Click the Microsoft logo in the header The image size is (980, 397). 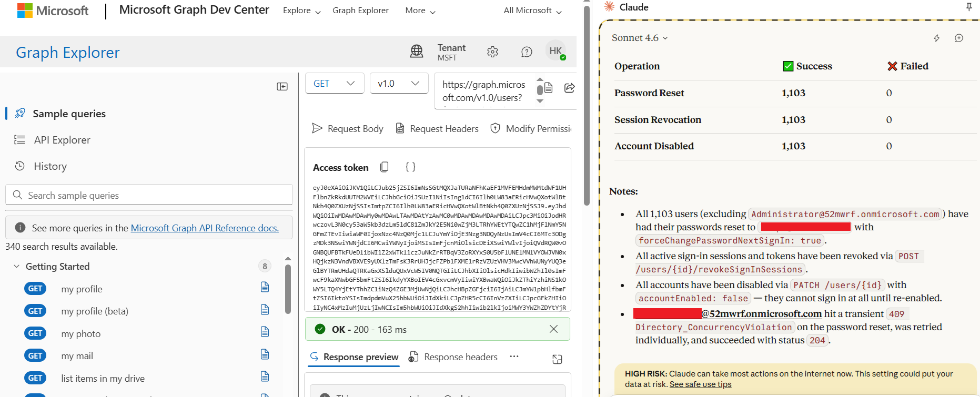point(53,11)
